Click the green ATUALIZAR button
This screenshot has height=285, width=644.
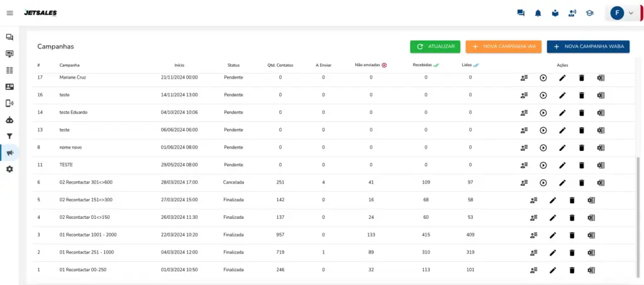pyautogui.click(x=435, y=47)
